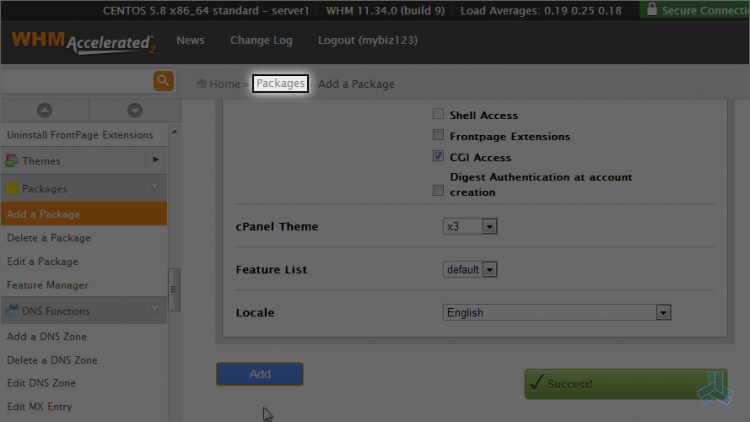Click the sidebar expand-down arrow icon

(x=135, y=111)
